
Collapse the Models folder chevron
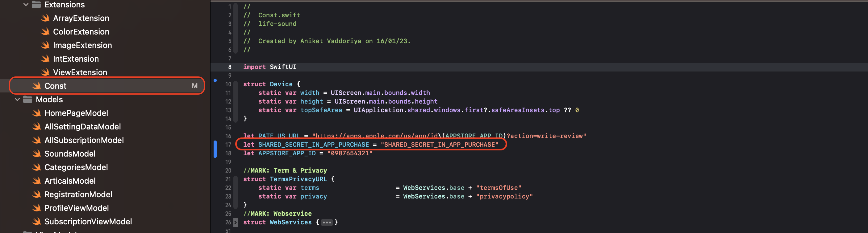coord(17,100)
